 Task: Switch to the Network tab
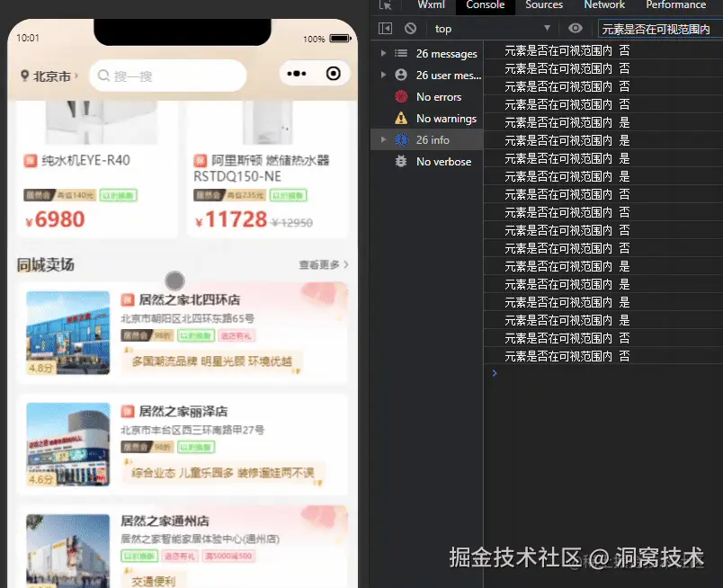pyautogui.click(x=603, y=5)
